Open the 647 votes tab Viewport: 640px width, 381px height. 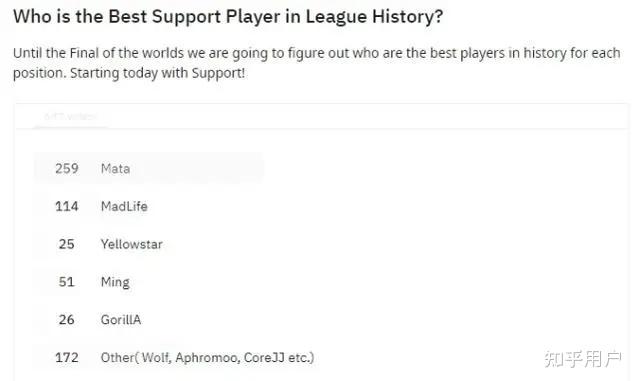point(70,117)
